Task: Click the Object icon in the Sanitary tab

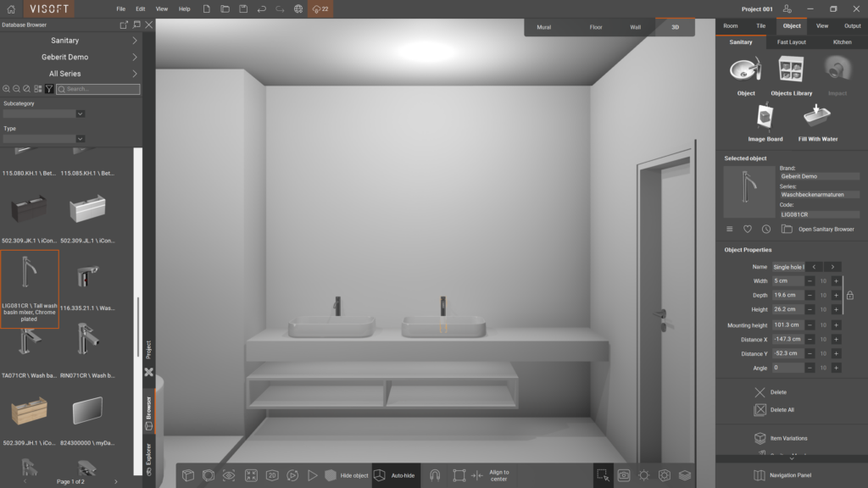Action: 746,76
